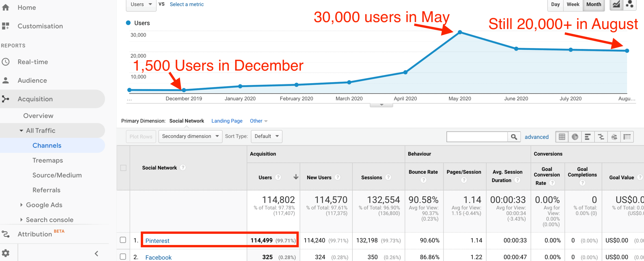
Task: Switch chart granularity to Day
Action: [x=555, y=5]
